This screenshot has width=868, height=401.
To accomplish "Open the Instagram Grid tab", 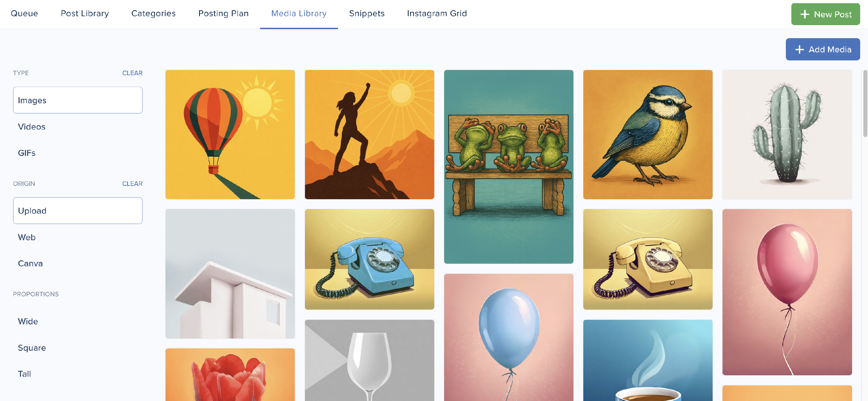I will click(437, 14).
